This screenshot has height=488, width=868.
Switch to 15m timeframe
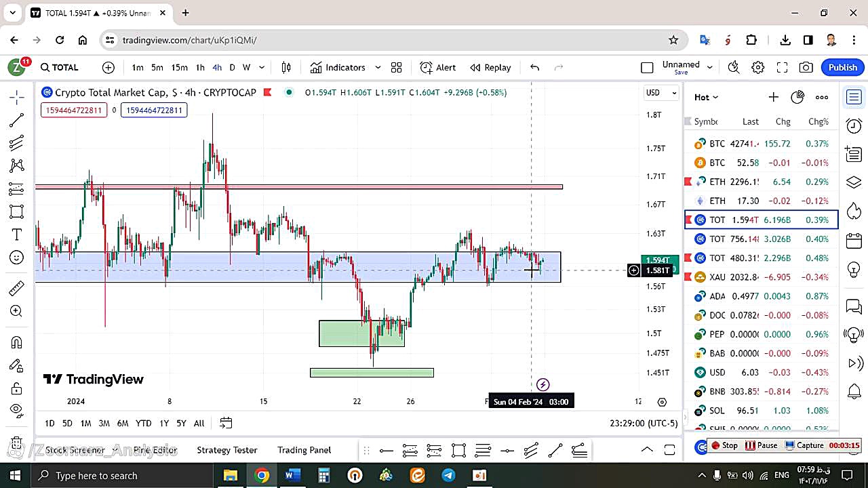[179, 67]
